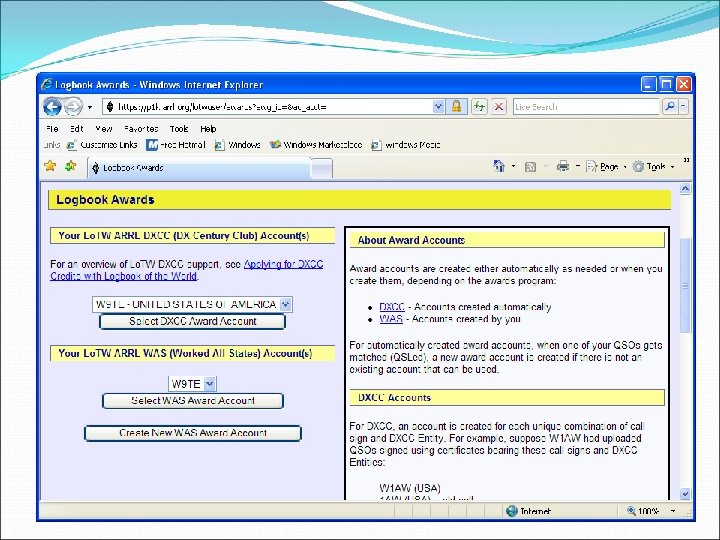Click the Internet Explorer title bar icon
Viewport: 720px width, 540px height.
point(47,84)
